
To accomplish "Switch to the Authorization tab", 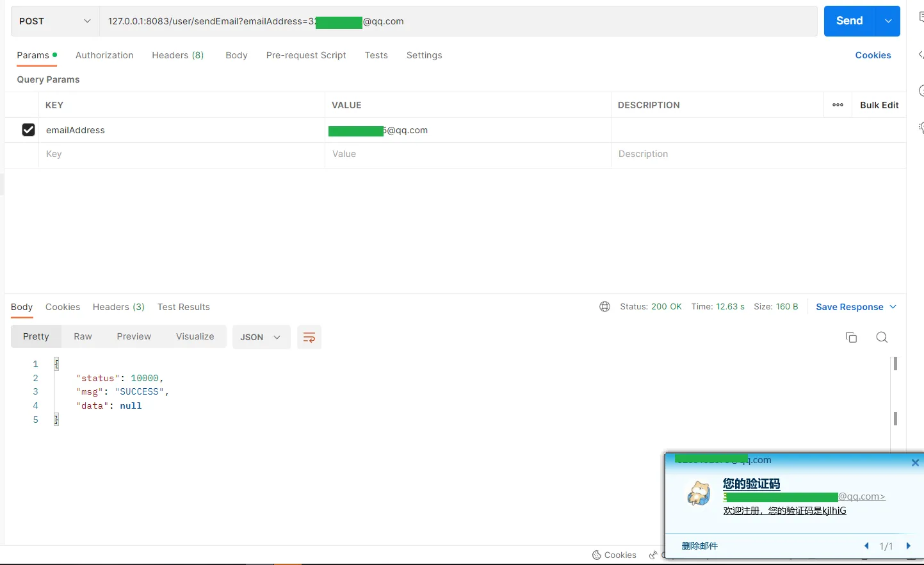I will [x=104, y=55].
